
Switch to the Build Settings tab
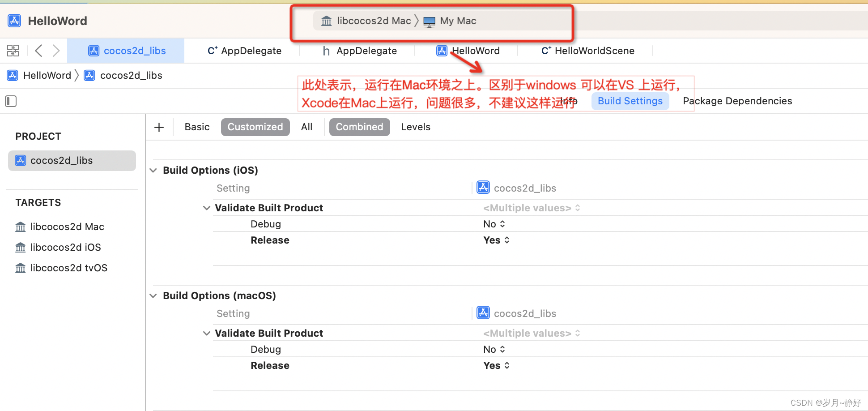630,101
